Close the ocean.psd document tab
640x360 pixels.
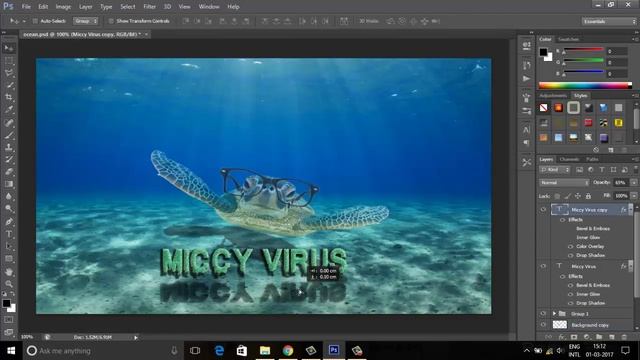[x=146, y=34]
